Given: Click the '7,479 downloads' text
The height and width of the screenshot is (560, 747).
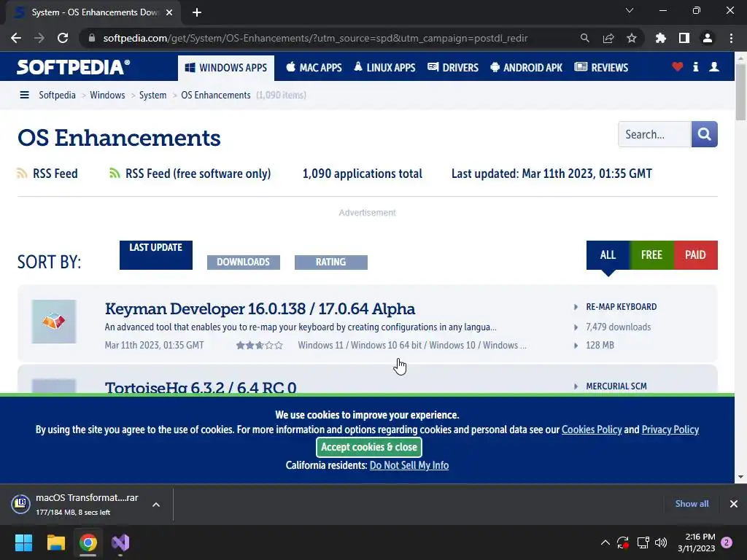Looking at the screenshot, I should [x=619, y=327].
